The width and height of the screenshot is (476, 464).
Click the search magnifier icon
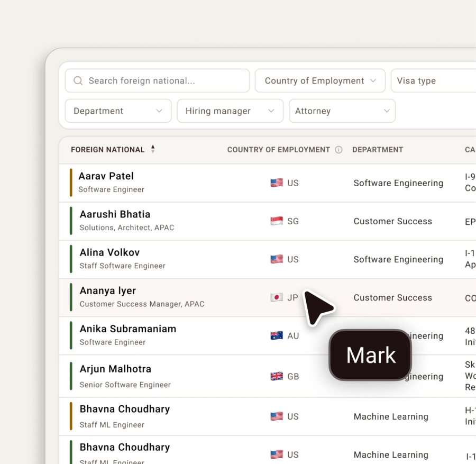click(x=78, y=80)
